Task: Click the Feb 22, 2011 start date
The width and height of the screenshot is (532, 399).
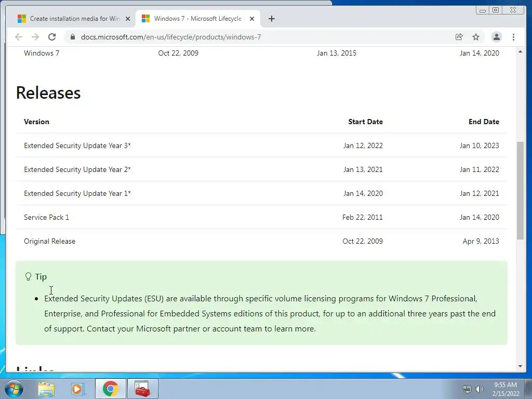Action: pyautogui.click(x=362, y=217)
